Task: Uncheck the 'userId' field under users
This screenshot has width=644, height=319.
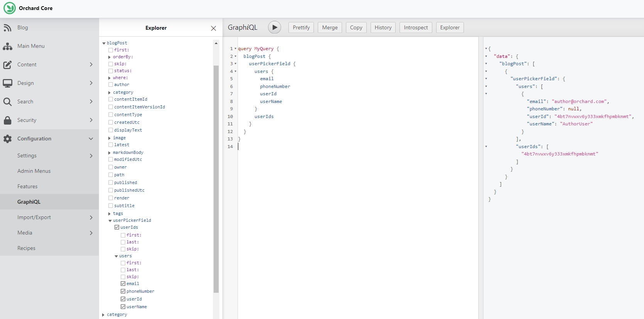Action: coord(123,299)
